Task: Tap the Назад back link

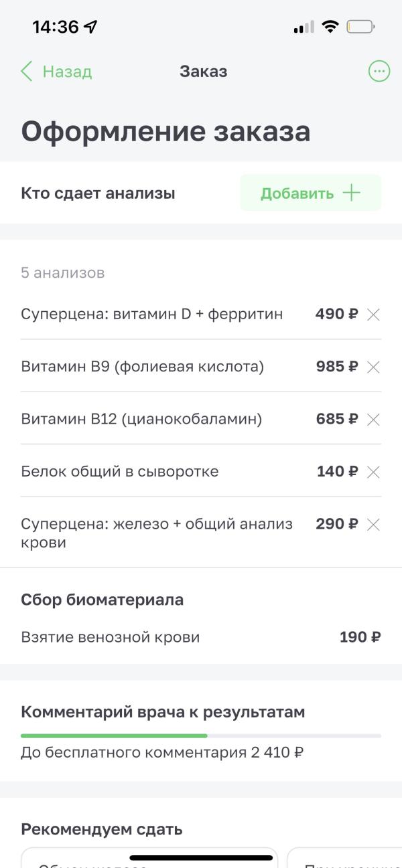Action: point(67,72)
